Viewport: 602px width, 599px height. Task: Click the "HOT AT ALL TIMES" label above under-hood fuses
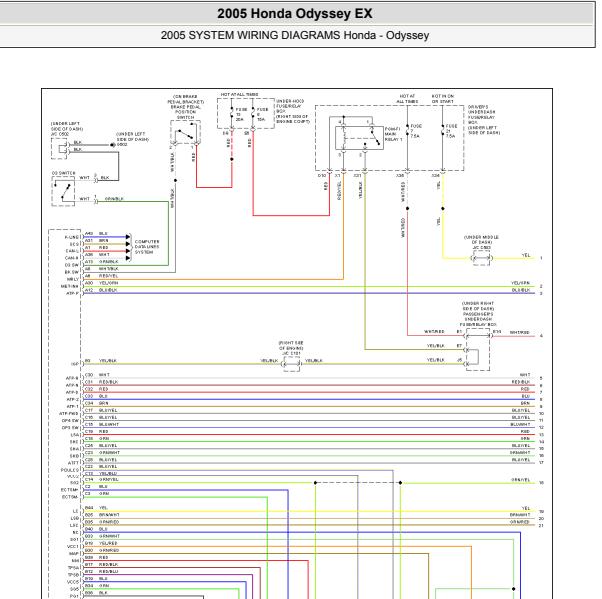(239, 94)
